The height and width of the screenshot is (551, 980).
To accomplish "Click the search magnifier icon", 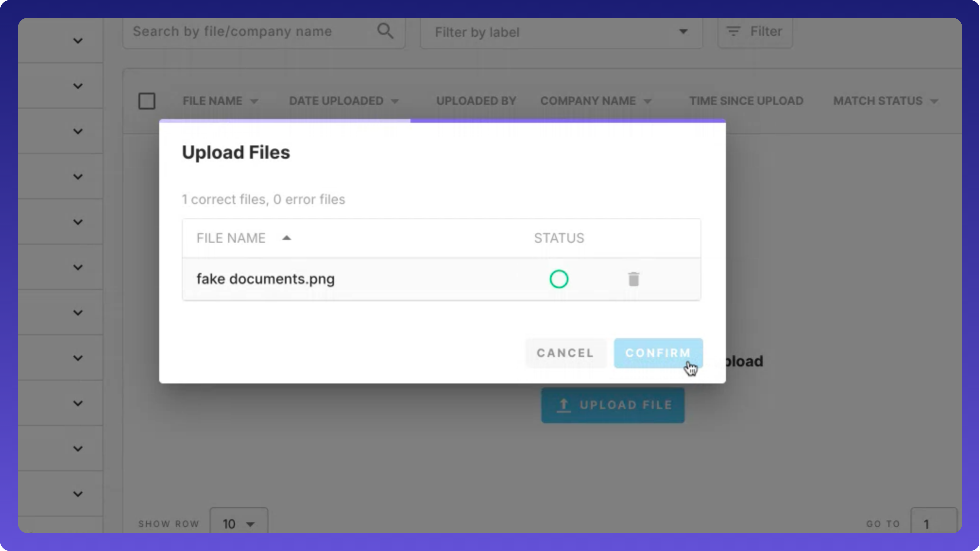I will coord(385,31).
